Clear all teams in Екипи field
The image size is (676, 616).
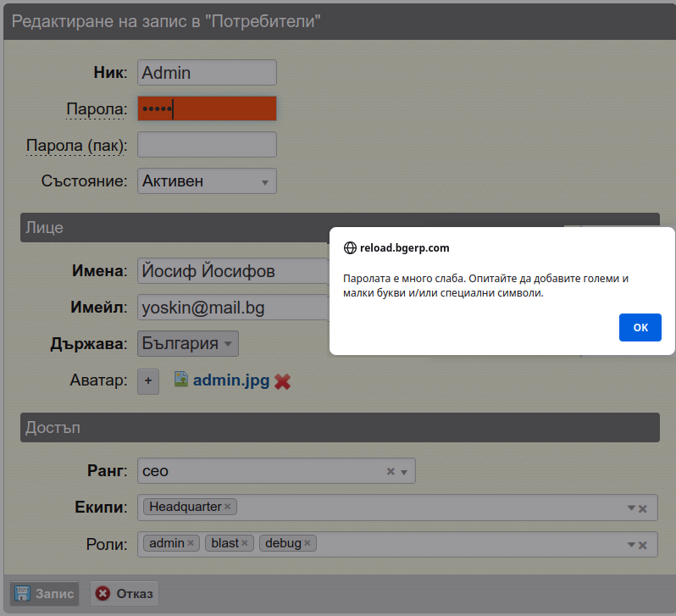643,508
